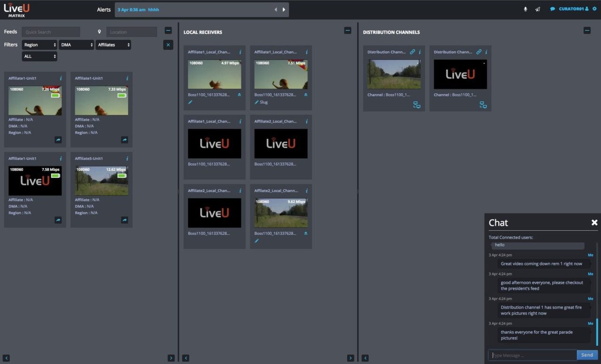
Task: Open the DMA filter dropdown
Action: point(77,45)
